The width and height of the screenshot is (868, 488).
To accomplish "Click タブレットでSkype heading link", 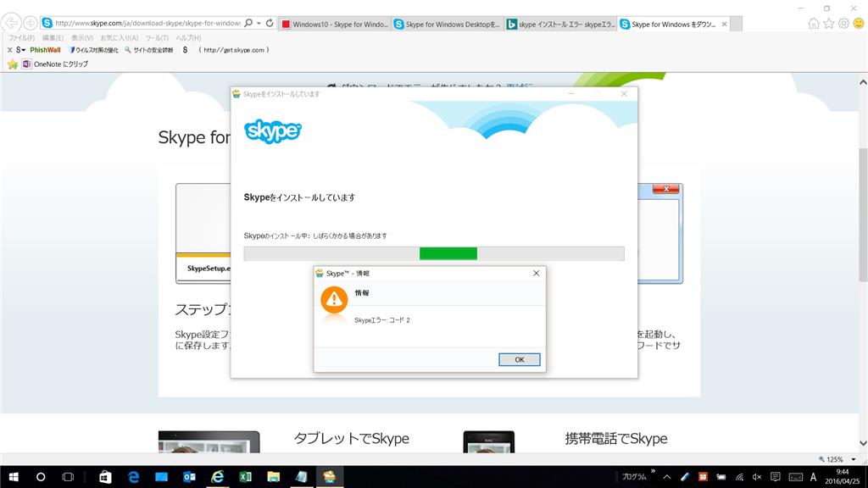I will [x=352, y=438].
